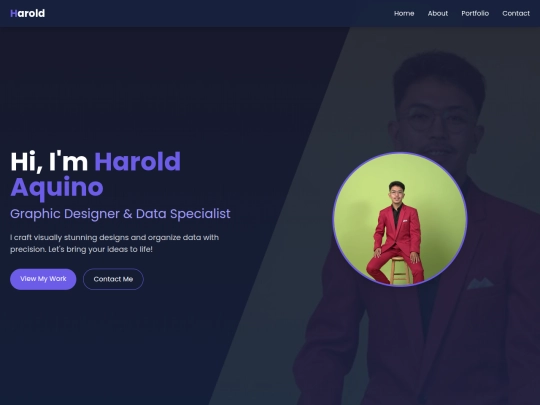Click the "I craft visually stunning designs" paragraph
Viewport: 540px width, 405px height.
(x=114, y=243)
